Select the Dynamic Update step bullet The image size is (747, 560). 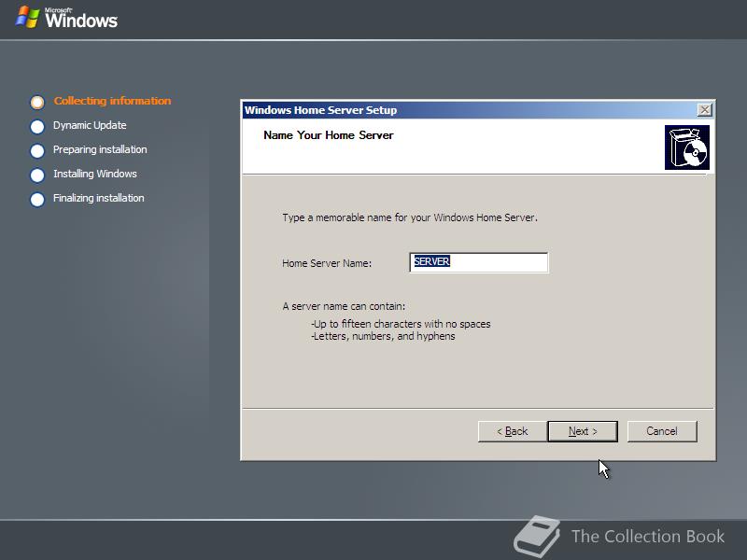(37, 127)
